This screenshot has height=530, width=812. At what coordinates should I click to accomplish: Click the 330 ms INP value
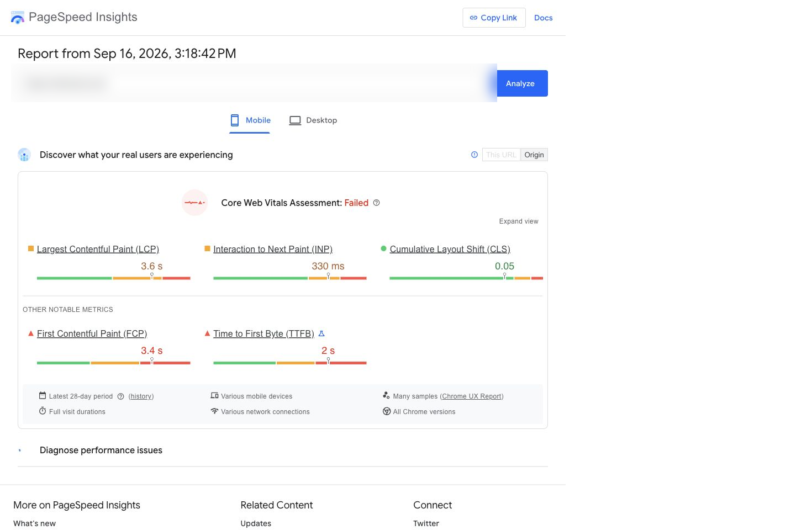click(x=328, y=266)
